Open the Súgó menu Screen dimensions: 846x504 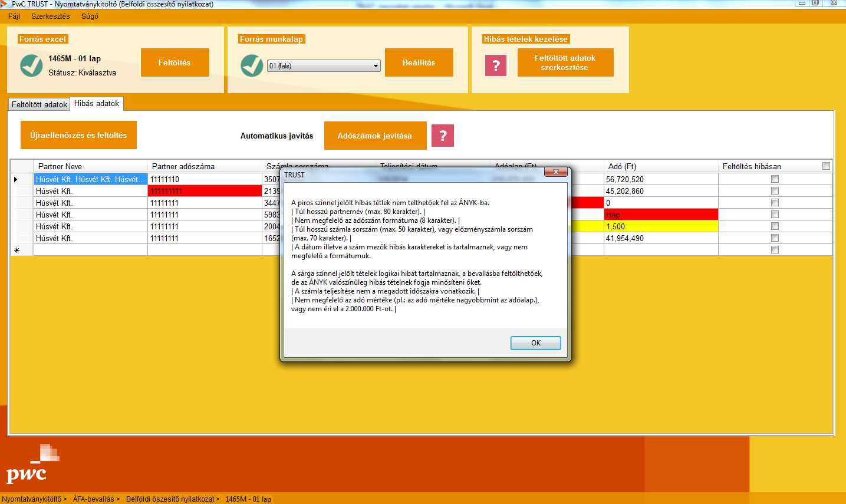(90, 16)
